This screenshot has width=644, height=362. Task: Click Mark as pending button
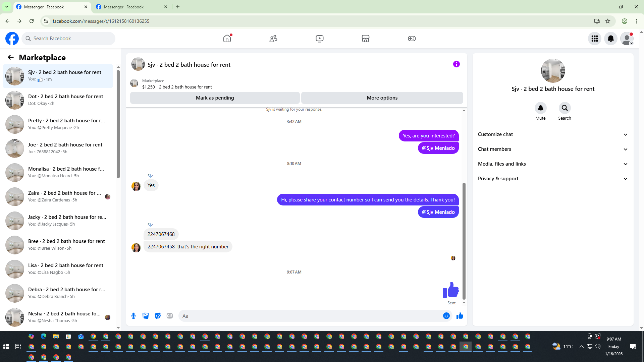pos(215,98)
